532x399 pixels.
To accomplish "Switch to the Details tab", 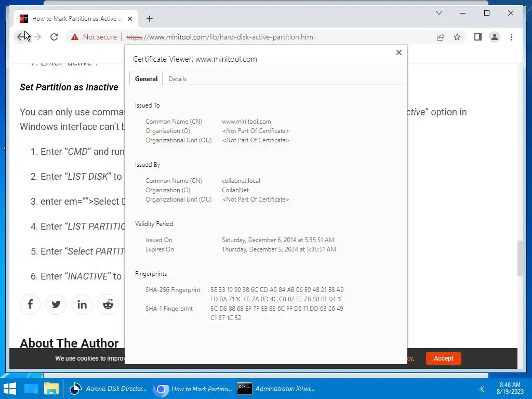I will (x=178, y=79).
